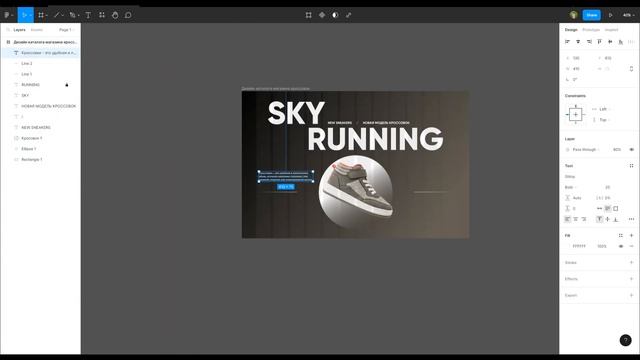640x360 pixels.
Task: Open the Pass through blend mode dropdown
Action: [586, 149]
